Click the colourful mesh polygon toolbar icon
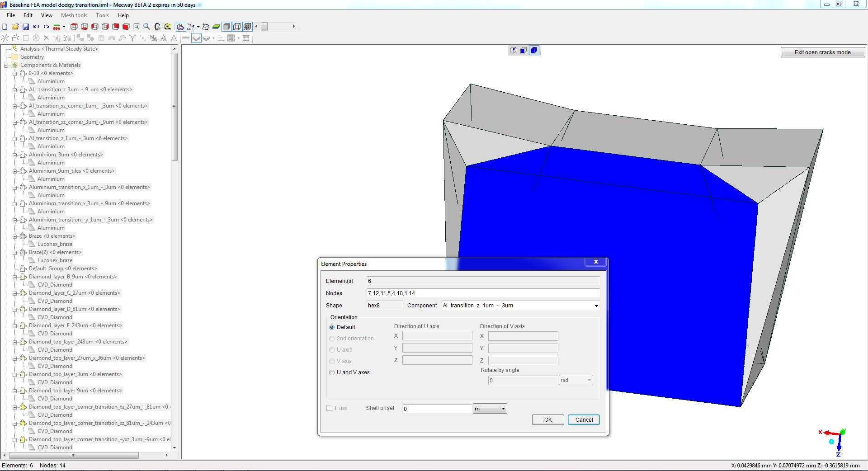868x471 pixels. pyautogui.click(x=206, y=27)
